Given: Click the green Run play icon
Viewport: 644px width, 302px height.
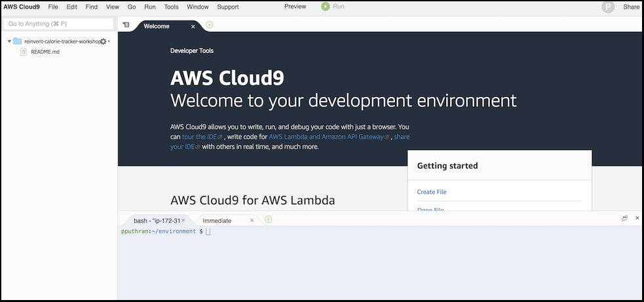Looking at the screenshot, I should pos(326,7).
